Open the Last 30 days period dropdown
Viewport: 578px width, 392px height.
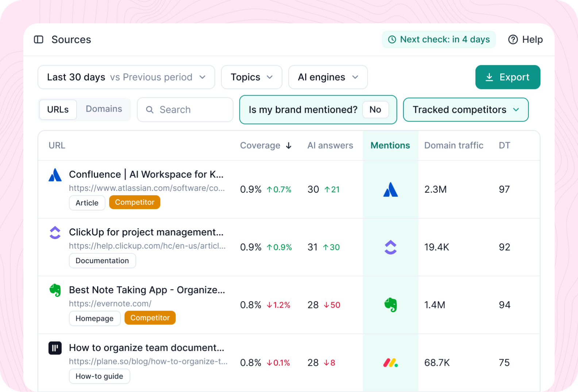126,77
